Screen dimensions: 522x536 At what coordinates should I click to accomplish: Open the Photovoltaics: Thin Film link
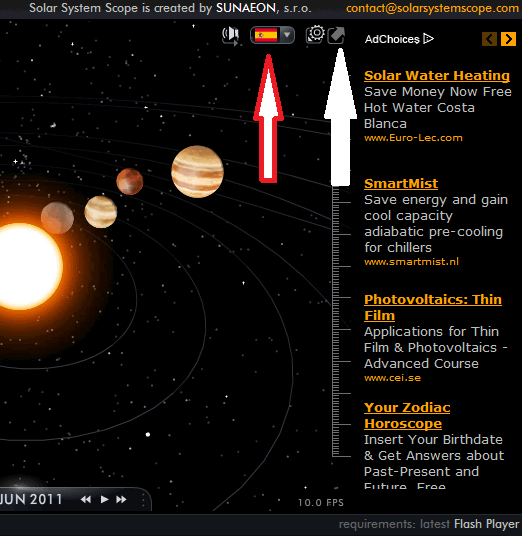click(x=433, y=307)
